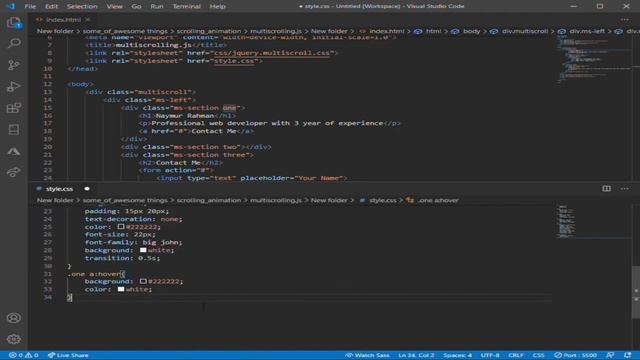The image size is (640, 360).
Task: Split the style.css editor right
Action: (607, 189)
